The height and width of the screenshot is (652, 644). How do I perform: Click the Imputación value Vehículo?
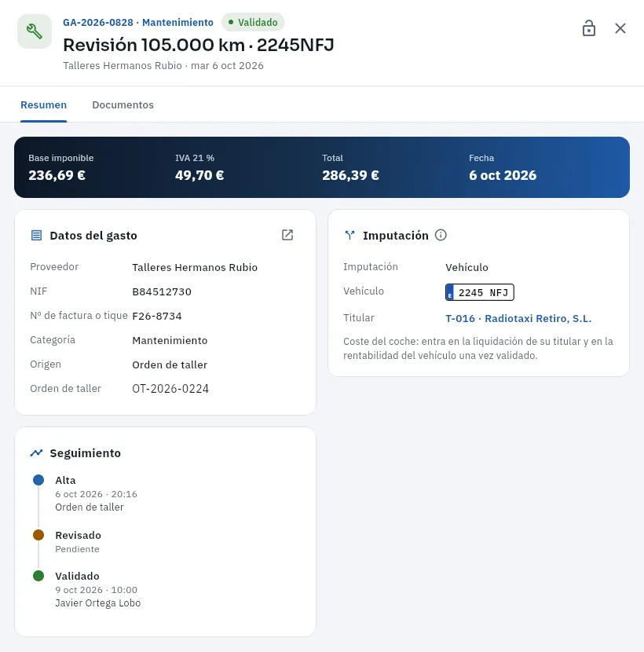pyautogui.click(x=467, y=267)
